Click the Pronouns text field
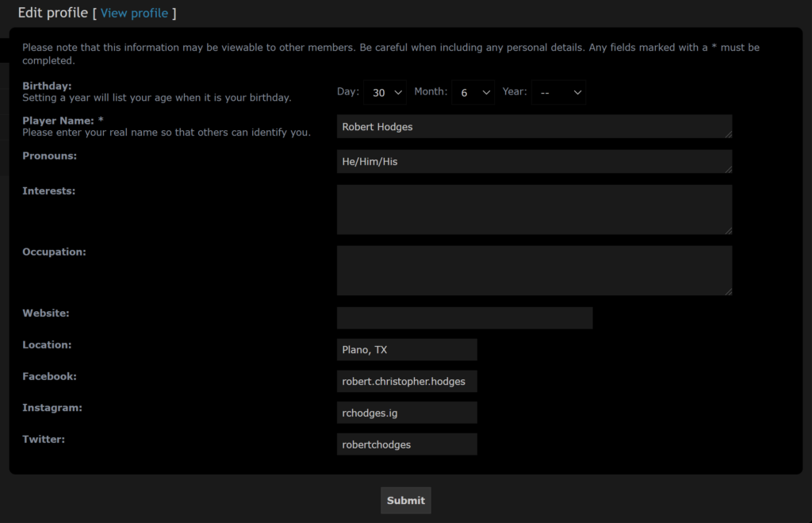Screen dimensions: 812x523 point(534,161)
